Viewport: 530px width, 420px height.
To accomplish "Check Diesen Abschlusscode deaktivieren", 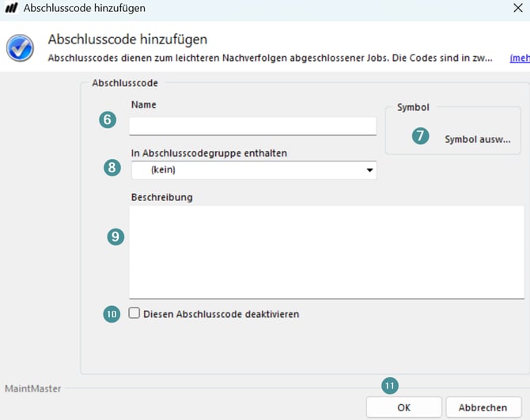I will coord(134,313).
